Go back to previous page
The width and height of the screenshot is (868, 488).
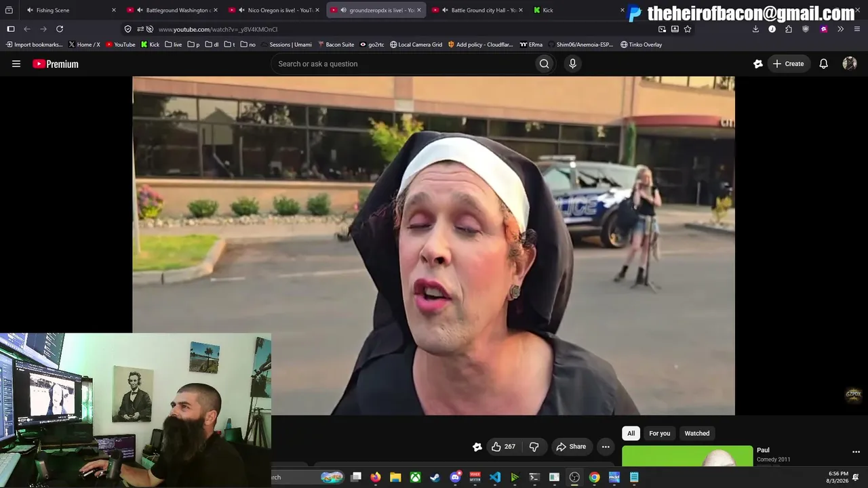click(27, 29)
